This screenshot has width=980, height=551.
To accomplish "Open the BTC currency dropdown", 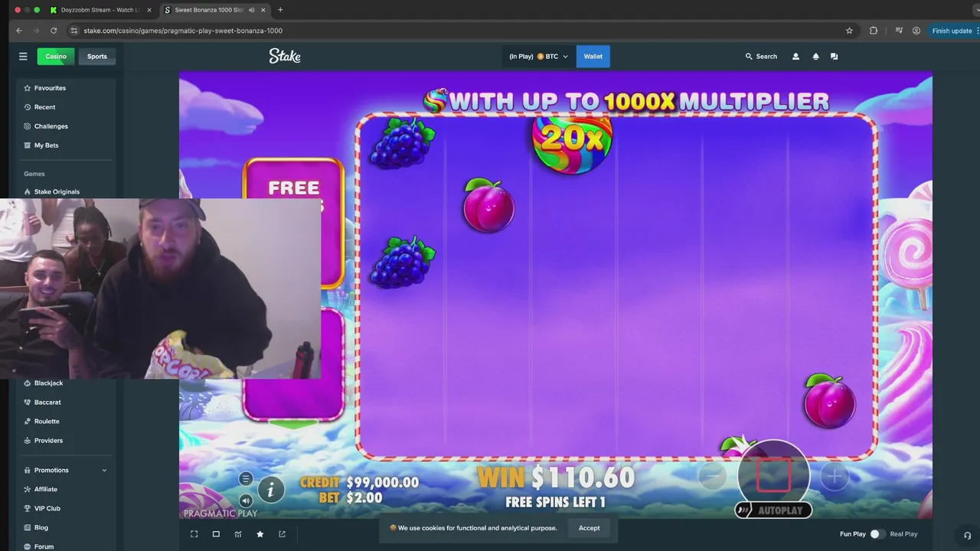I will 539,56.
